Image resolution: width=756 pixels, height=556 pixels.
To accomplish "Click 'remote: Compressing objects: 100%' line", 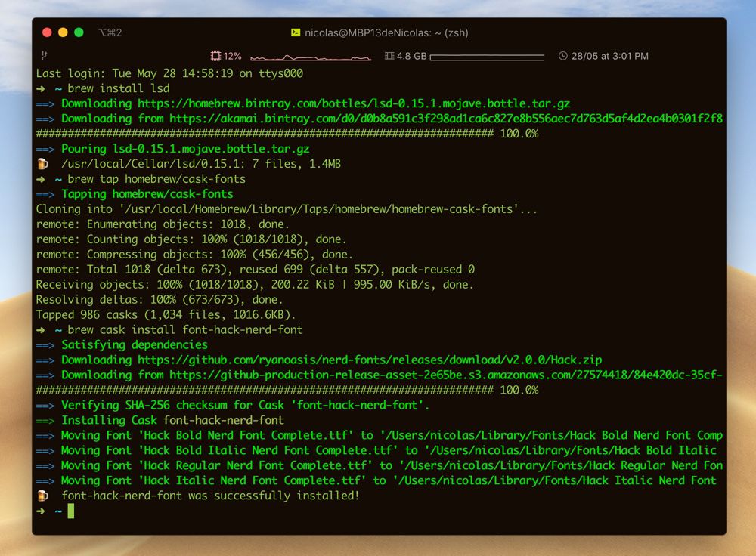I will pos(194,255).
